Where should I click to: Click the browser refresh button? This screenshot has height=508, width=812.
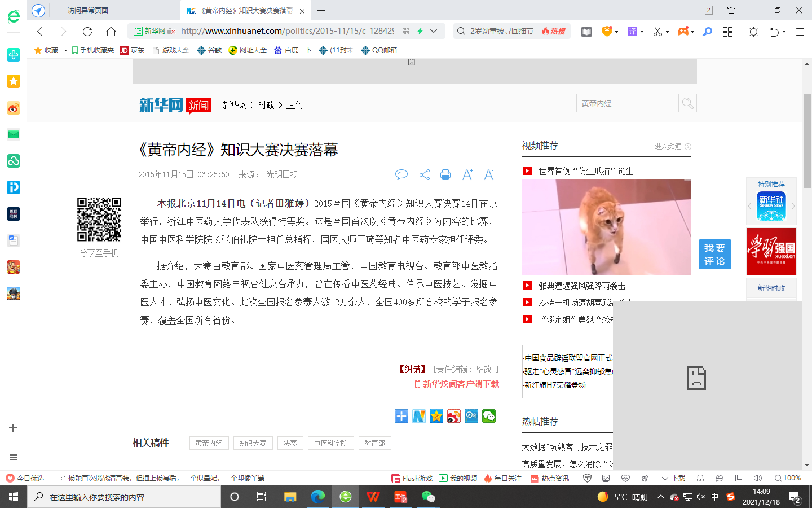(x=87, y=32)
